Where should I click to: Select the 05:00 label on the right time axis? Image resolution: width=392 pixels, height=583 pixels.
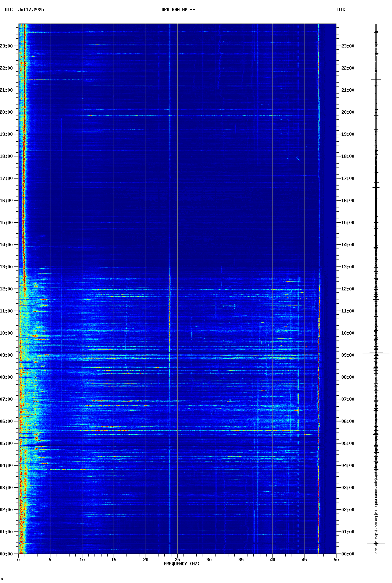tap(348, 444)
